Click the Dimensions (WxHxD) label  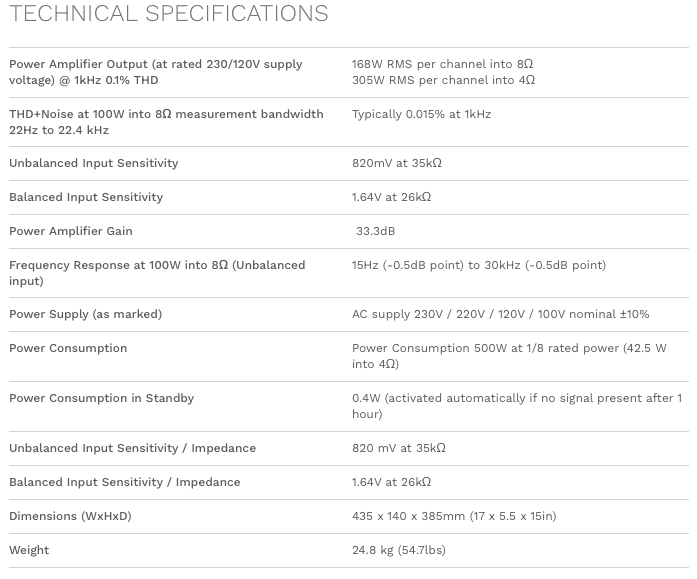(70, 516)
